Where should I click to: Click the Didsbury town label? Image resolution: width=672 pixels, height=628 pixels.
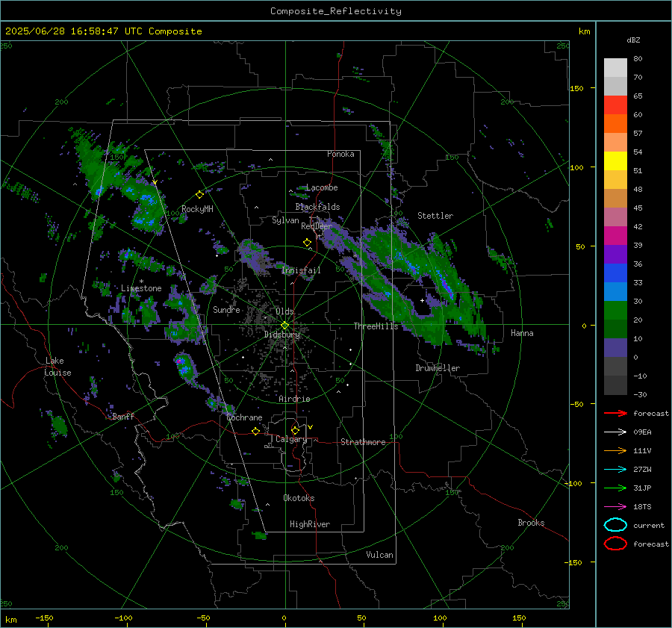[282, 335]
